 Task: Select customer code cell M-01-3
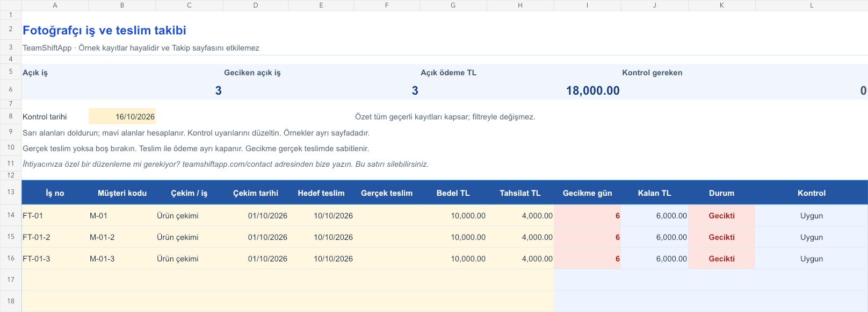tap(122, 258)
